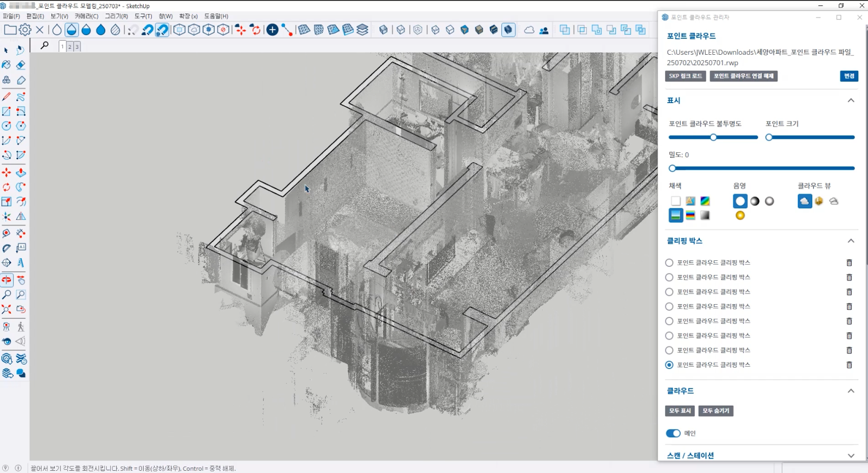868x473 pixels.
Task: Toggle the 메인 cloud switch off
Action: click(673, 433)
